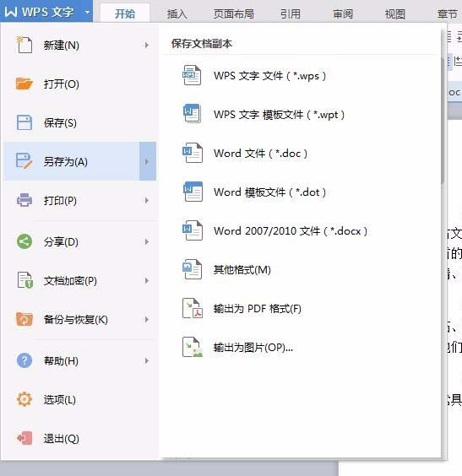462x476 pixels.
Task: Click the WPS template .wpt icon
Action: pyautogui.click(x=192, y=114)
